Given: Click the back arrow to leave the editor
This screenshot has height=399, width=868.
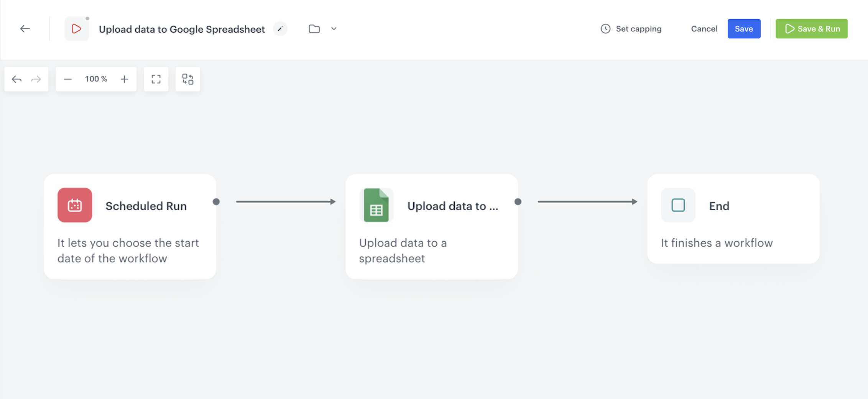Looking at the screenshot, I should pyautogui.click(x=25, y=28).
